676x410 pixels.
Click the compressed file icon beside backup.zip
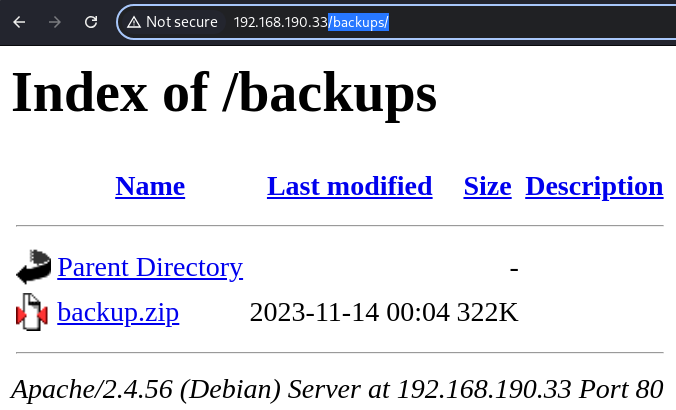[x=31, y=312]
